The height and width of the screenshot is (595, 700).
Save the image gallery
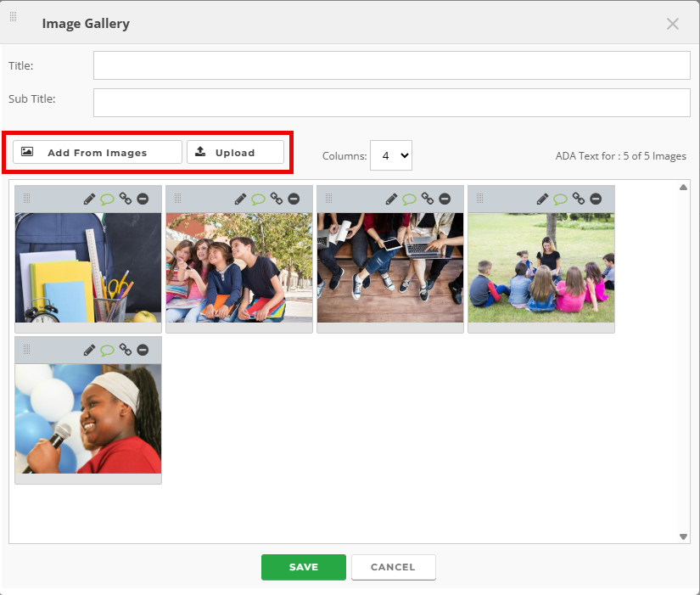click(304, 567)
